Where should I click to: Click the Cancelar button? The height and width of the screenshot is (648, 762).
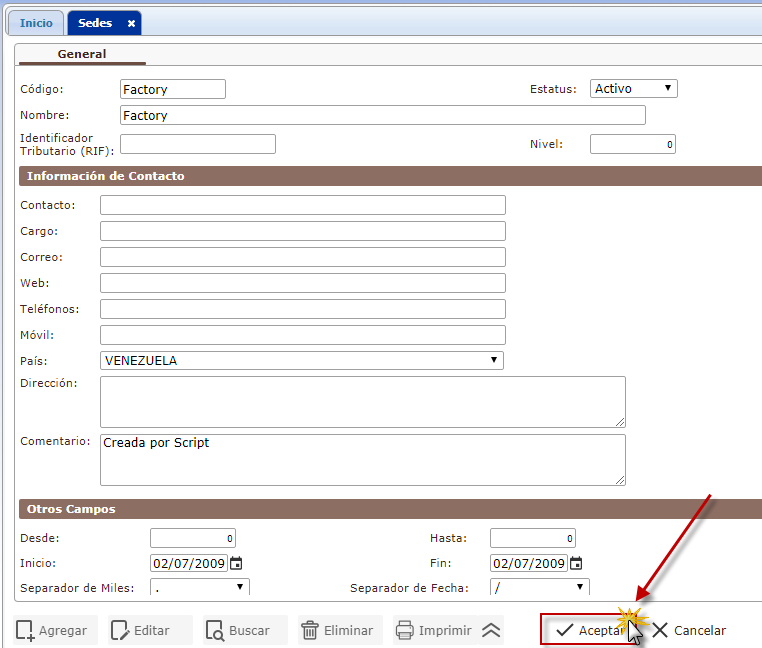click(x=689, y=630)
